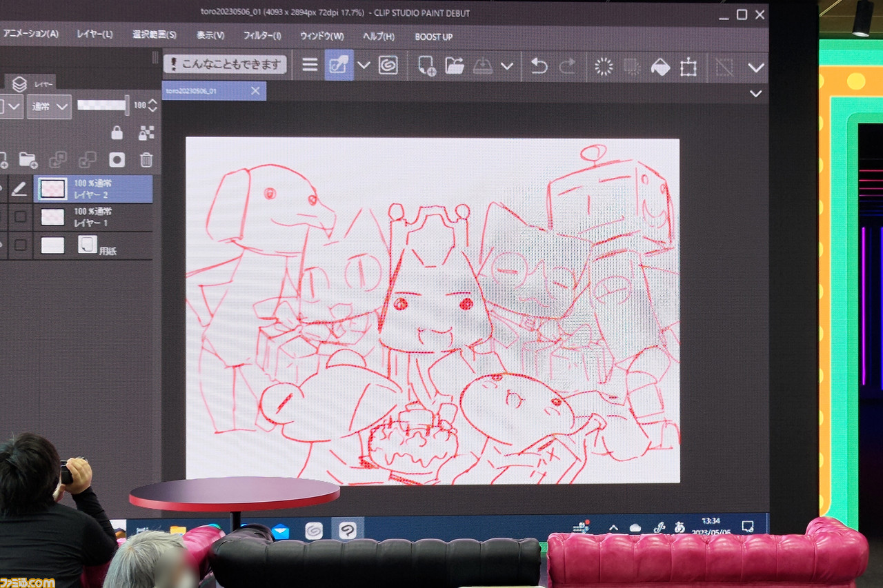Tick the checkbox next to レイヤー 1
883x588 pixels.
[21, 216]
